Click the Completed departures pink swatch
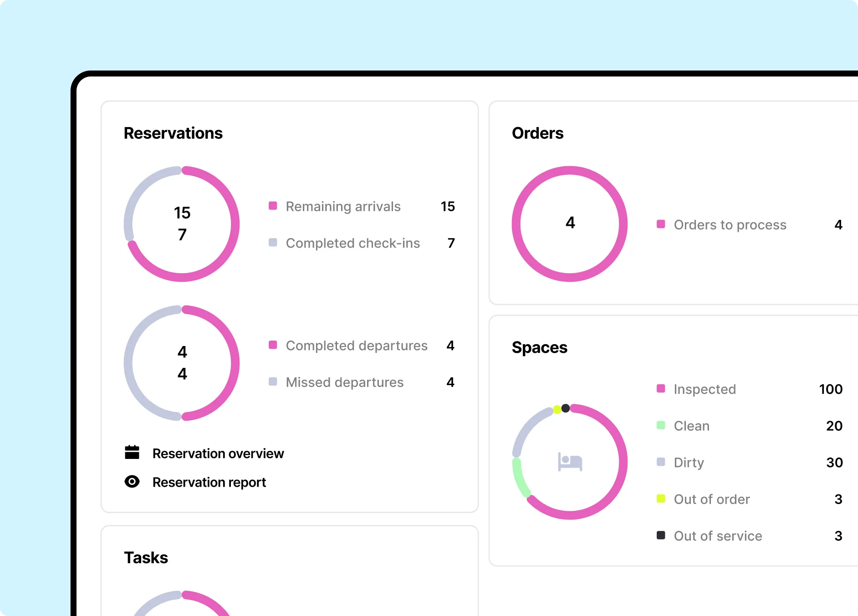 click(x=273, y=345)
